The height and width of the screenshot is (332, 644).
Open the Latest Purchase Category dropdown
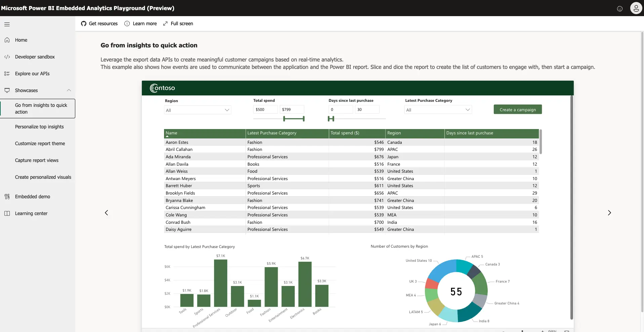[438, 110]
